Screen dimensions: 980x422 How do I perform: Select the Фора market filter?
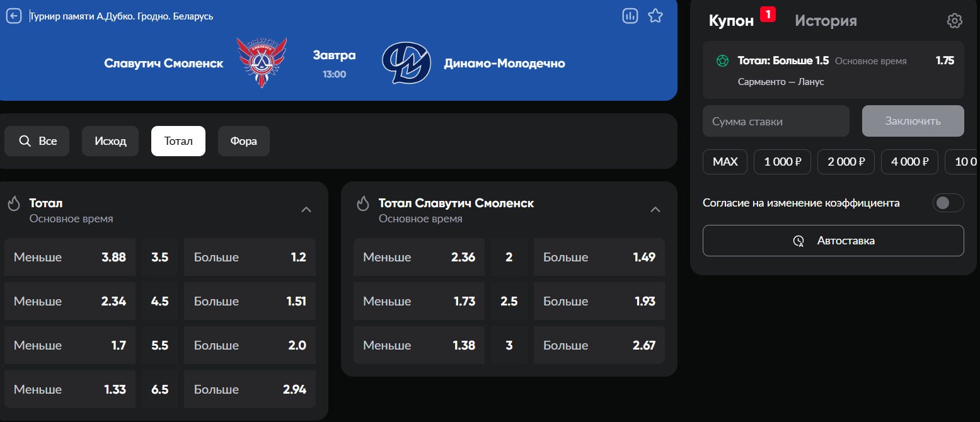(244, 141)
